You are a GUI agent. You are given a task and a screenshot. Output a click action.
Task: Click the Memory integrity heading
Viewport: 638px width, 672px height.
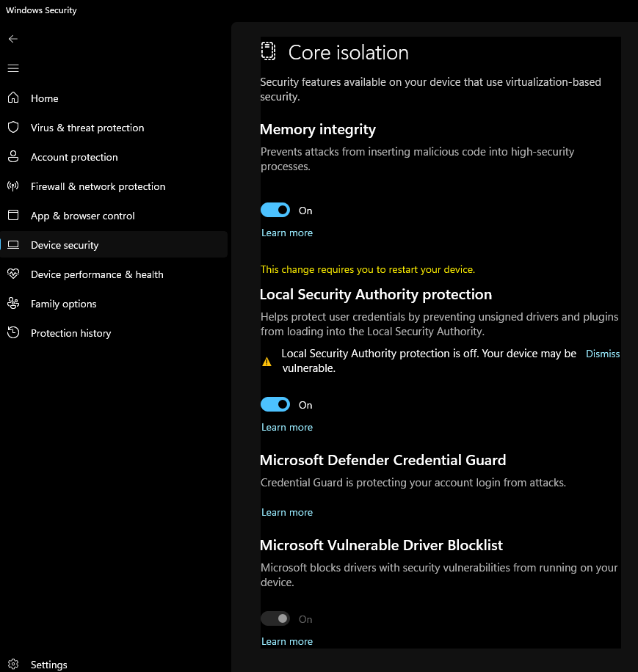point(318,129)
